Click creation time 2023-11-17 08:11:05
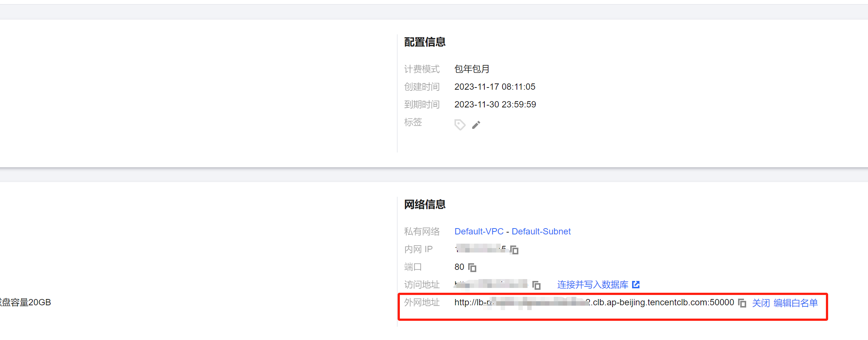868x340 pixels. (x=495, y=87)
